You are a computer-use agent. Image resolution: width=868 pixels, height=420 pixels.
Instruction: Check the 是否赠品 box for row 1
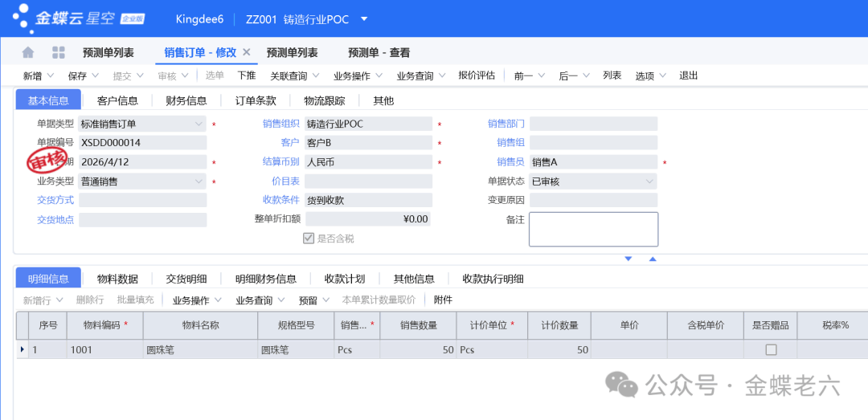(x=771, y=350)
